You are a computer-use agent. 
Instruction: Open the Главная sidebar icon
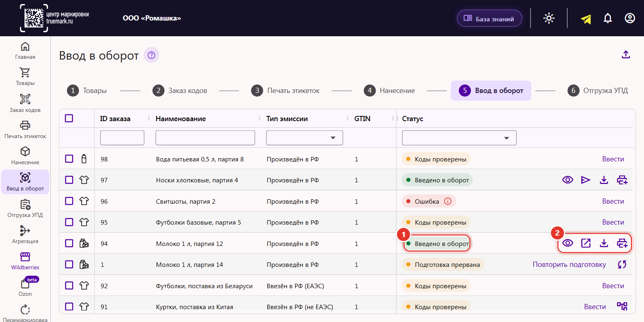[x=25, y=46]
